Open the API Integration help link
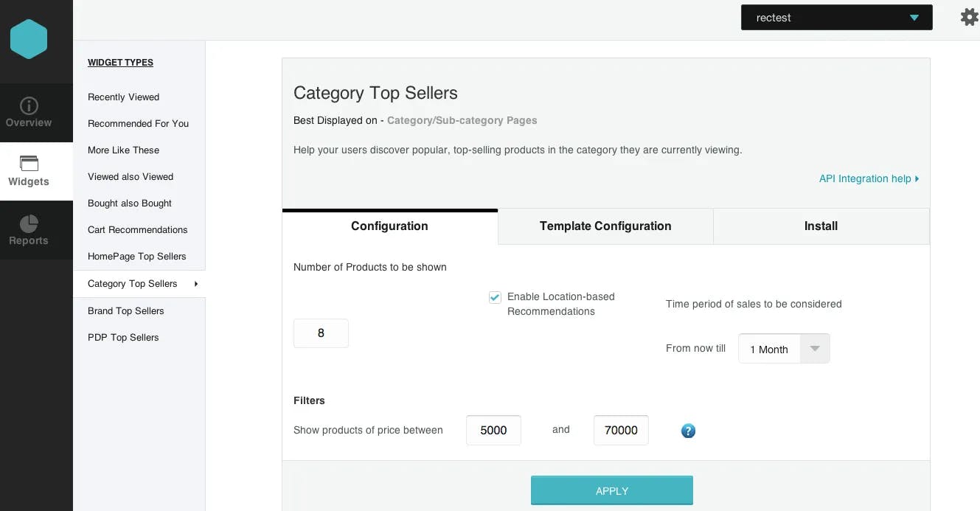The width and height of the screenshot is (980, 511). [869, 178]
